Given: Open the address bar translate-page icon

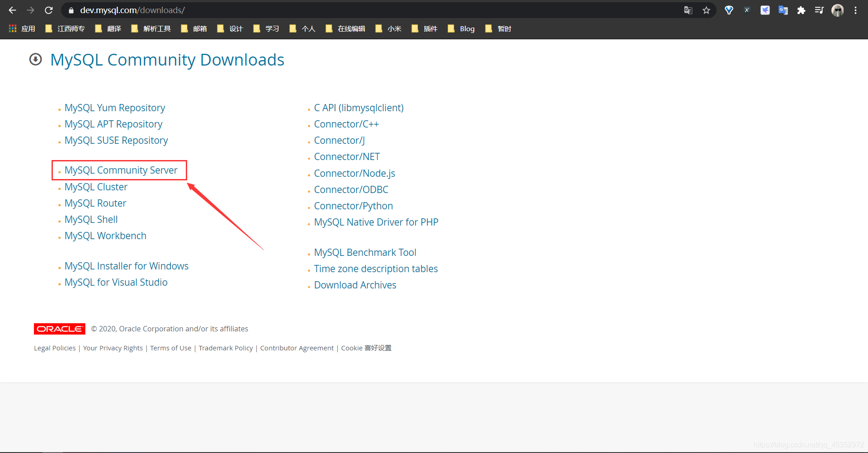Looking at the screenshot, I should pyautogui.click(x=688, y=10).
